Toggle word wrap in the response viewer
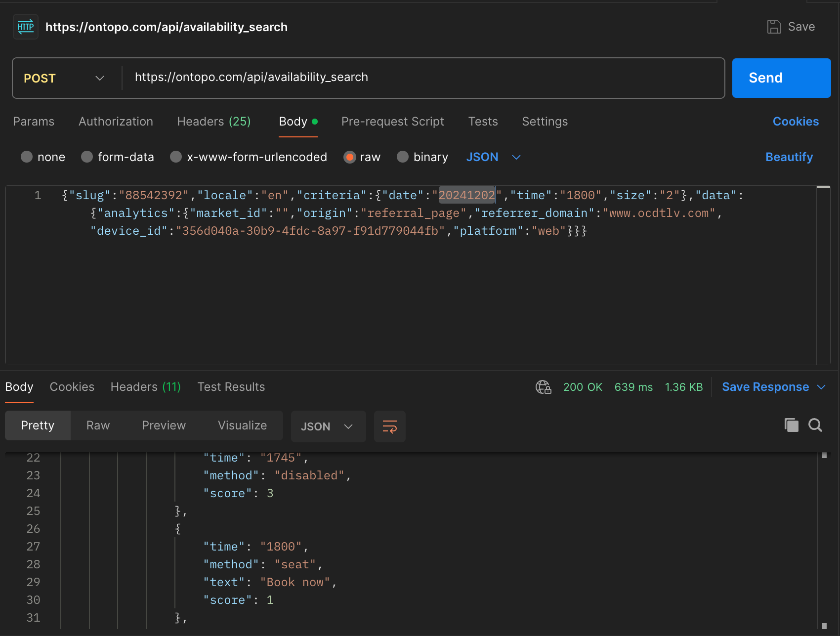840x636 pixels. point(389,426)
